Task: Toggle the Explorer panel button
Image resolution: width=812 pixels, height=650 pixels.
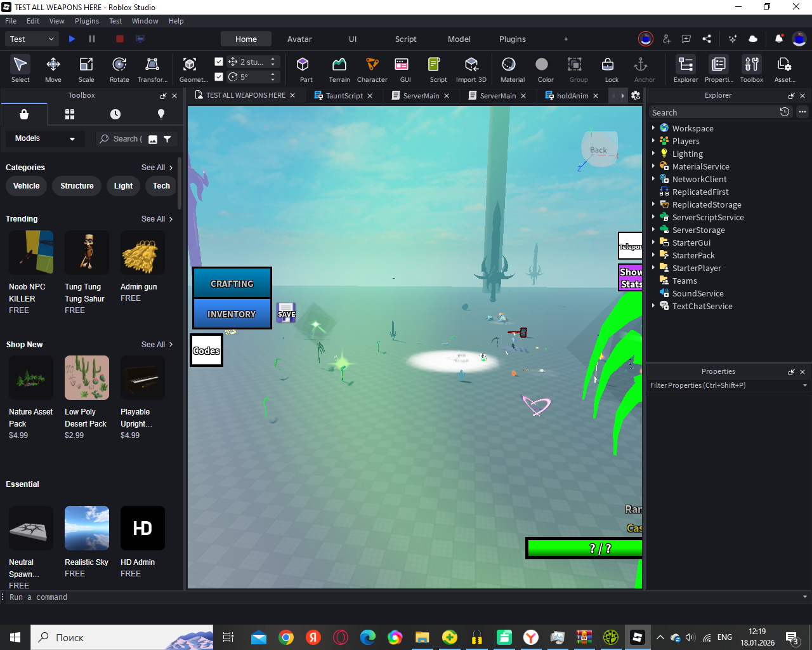Action: [686, 69]
